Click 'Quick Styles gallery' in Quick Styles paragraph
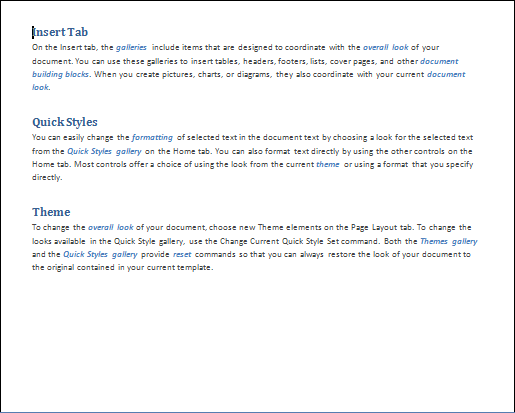This screenshot has height=413, width=515. [104, 151]
